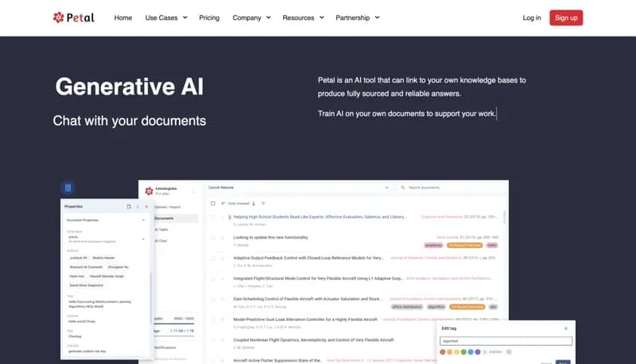Click the Date created sort control
This screenshot has width=636, height=364.
tap(238, 203)
